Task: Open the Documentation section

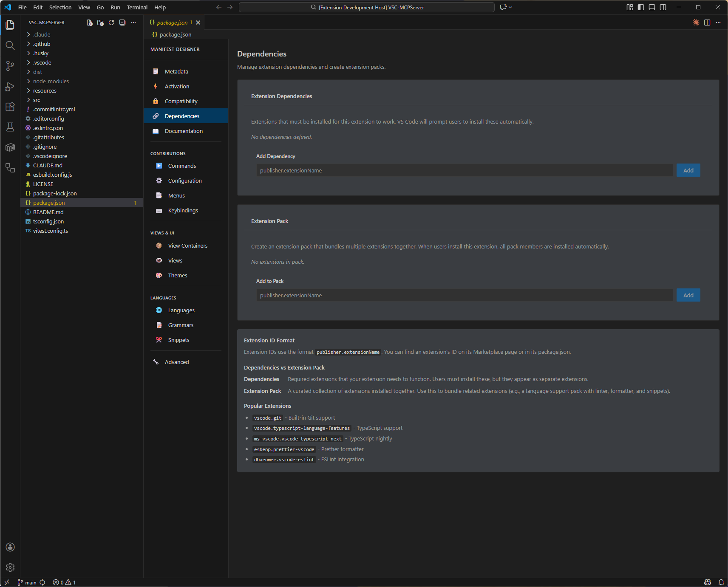Action: [x=186, y=131]
